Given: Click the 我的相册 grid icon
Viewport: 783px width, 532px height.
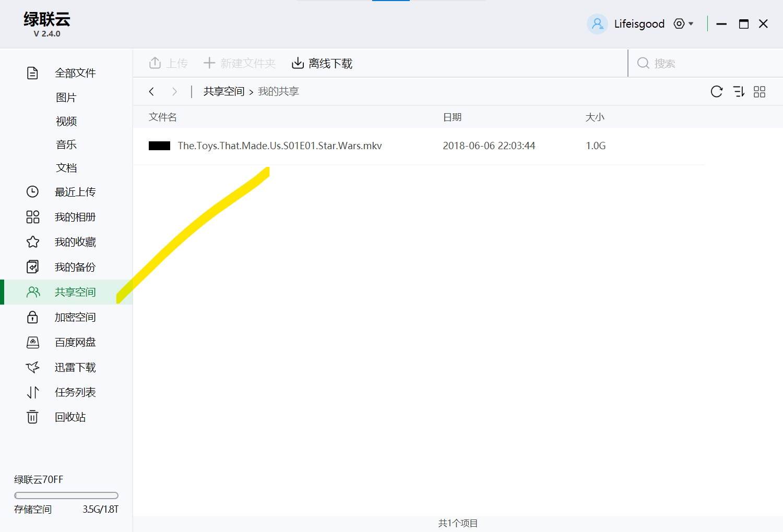Looking at the screenshot, I should point(32,217).
